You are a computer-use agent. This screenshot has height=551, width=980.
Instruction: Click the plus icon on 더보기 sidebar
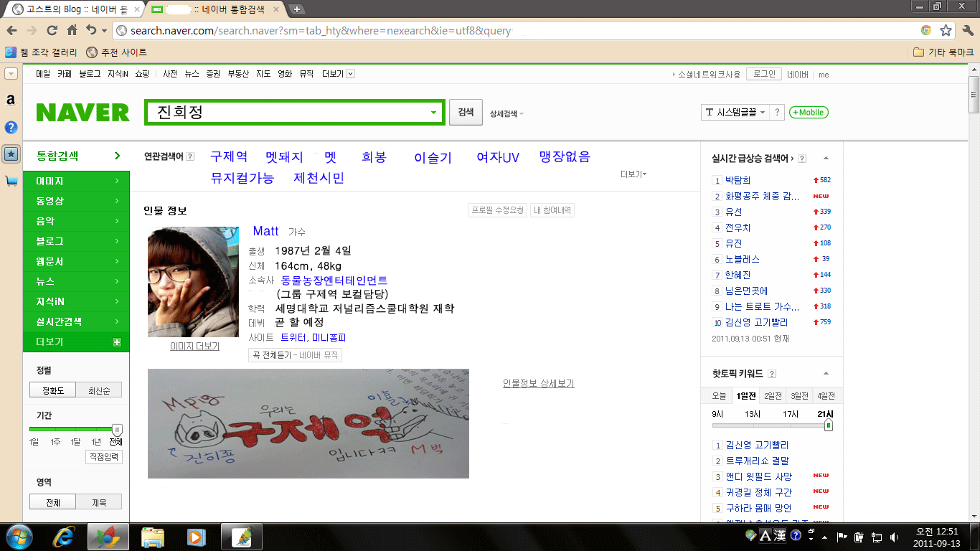tap(117, 342)
